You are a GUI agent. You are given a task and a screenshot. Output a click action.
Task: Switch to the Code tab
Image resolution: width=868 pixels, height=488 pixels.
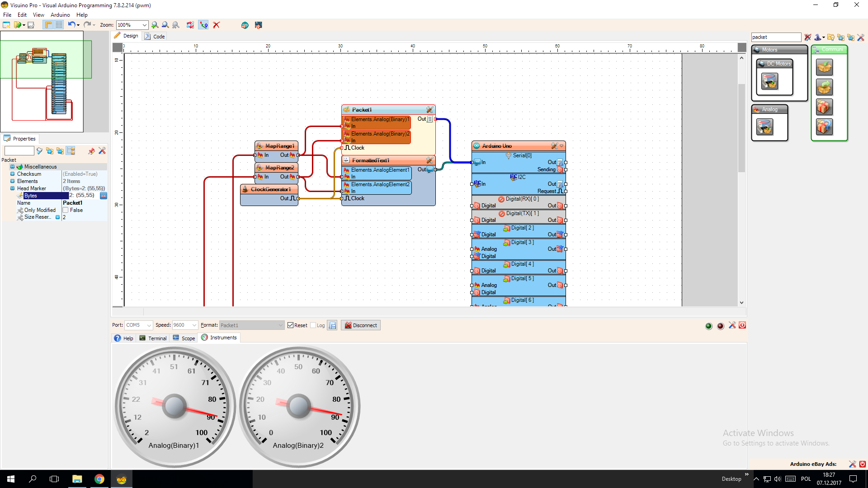pyautogui.click(x=155, y=36)
